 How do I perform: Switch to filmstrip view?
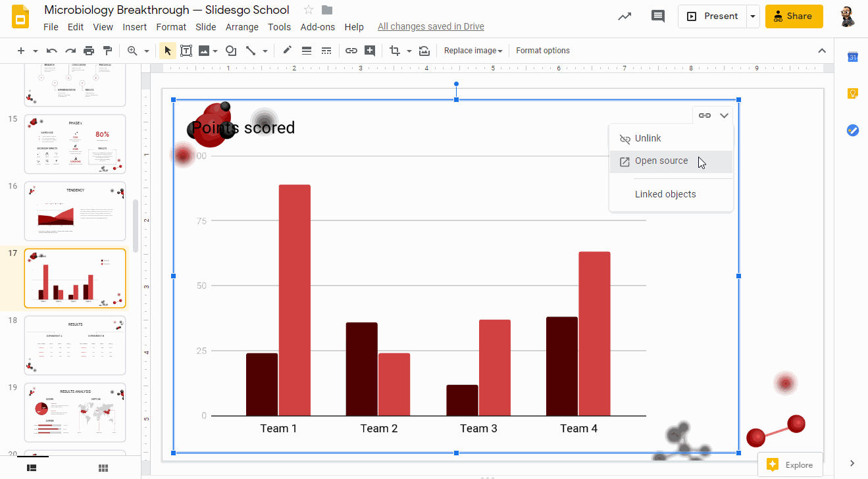32,468
